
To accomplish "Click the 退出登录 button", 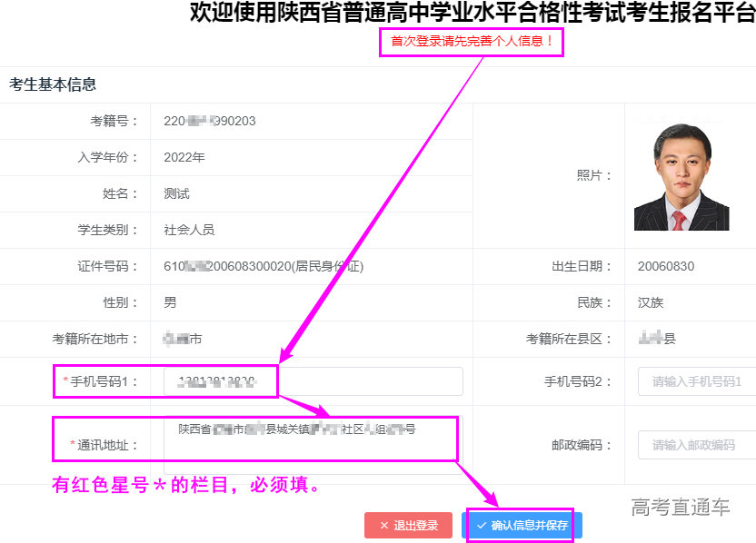I will [408, 526].
